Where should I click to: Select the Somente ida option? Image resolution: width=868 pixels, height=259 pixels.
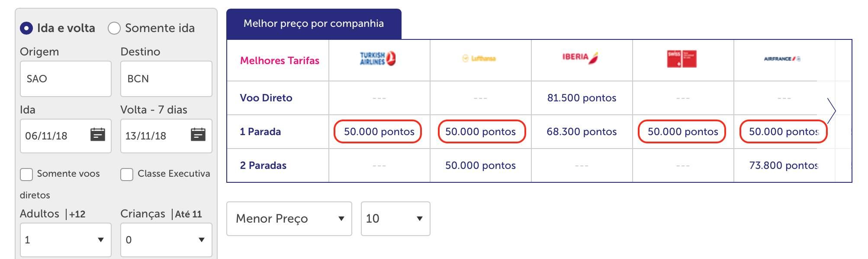click(x=114, y=28)
